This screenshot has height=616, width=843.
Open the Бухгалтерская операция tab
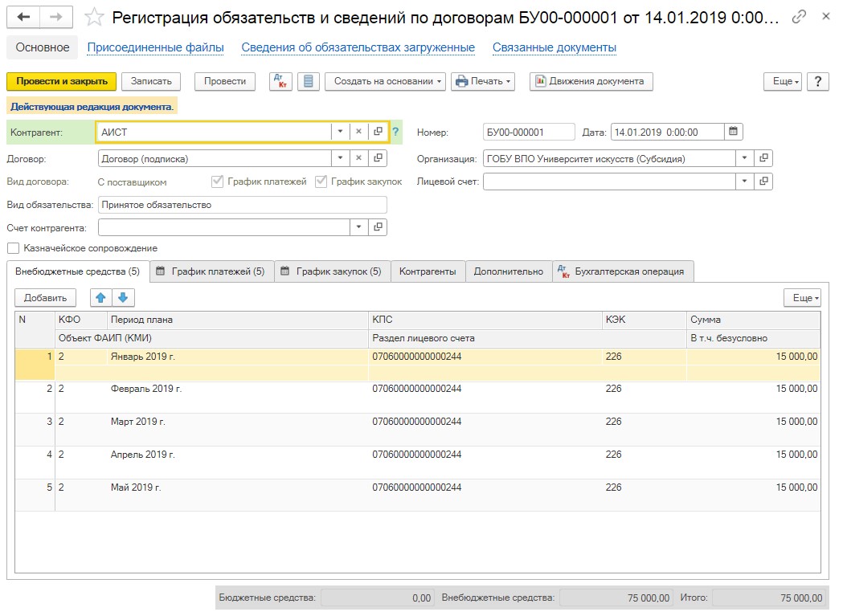[x=622, y=271]
